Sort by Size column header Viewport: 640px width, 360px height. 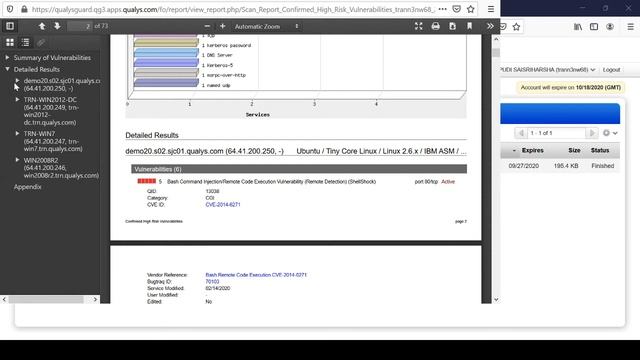[574, 150]
